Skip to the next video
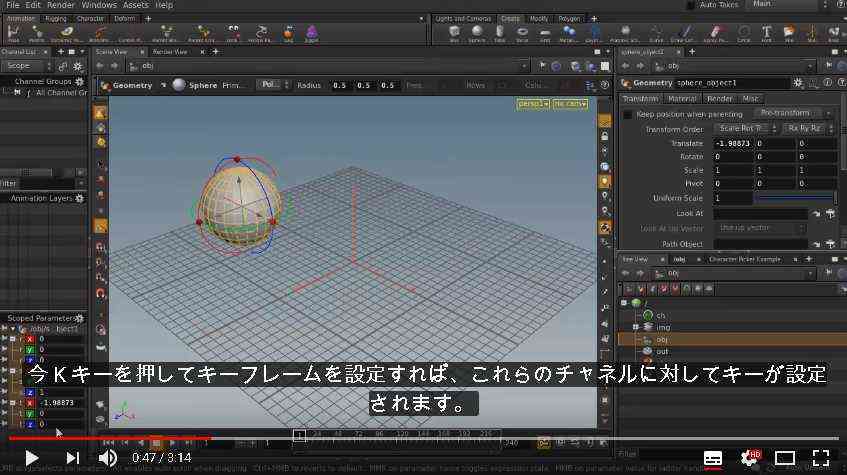This screenshot has height=475, width=847. [x=72, y=458]
